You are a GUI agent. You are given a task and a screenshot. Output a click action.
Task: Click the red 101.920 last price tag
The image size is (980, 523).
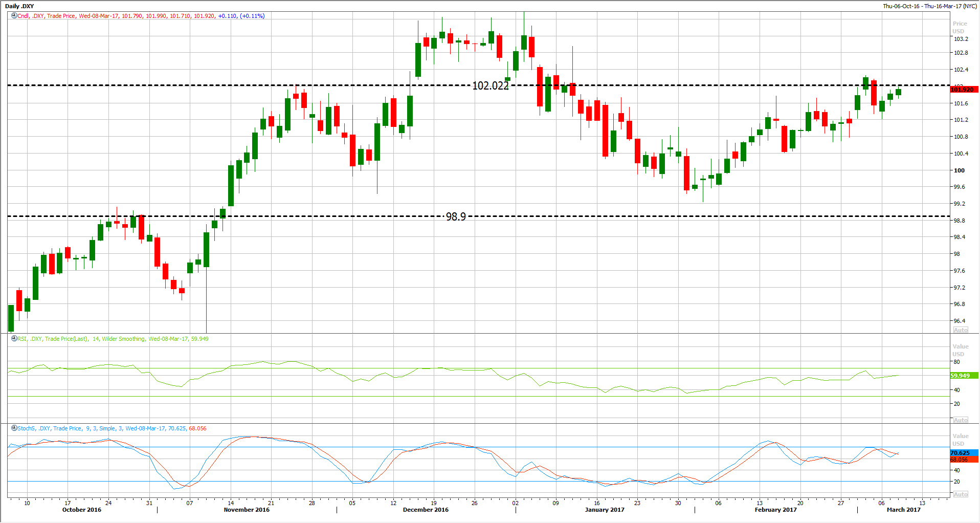(x=964, y=90)
